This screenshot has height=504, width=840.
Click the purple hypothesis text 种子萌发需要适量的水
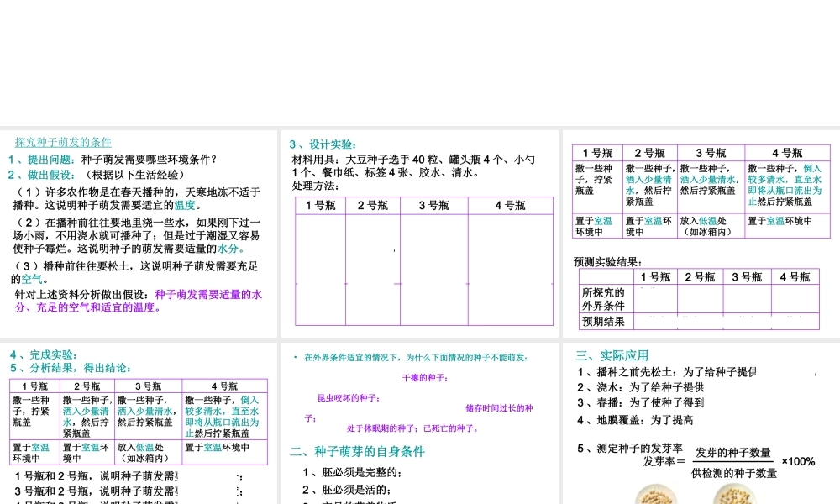tap(208, 295)
